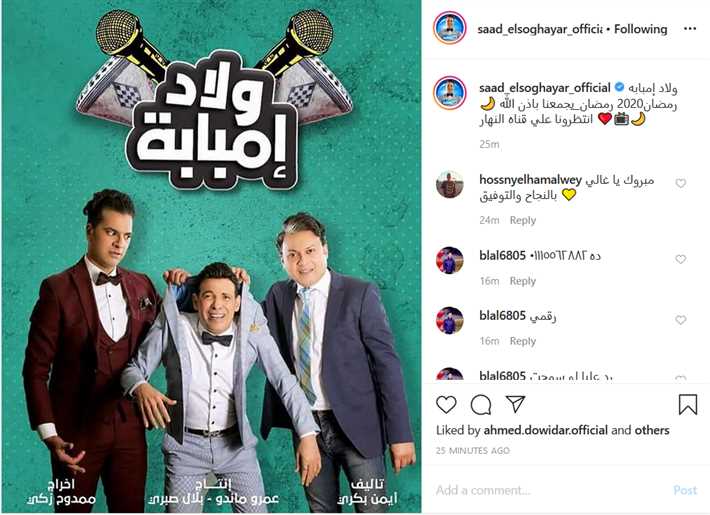710x515 pixels.
Task: Click the Post comment button
Action: pos(685,490)
